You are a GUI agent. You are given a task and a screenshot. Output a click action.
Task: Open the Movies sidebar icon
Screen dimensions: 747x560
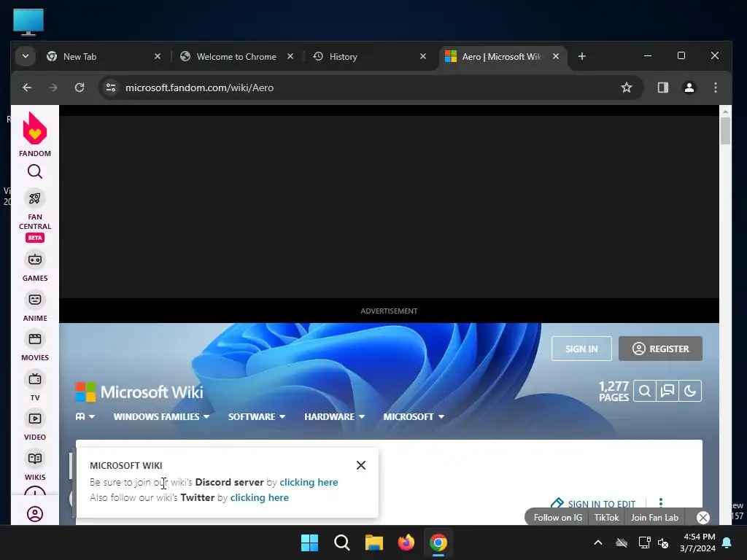(35, 340)
